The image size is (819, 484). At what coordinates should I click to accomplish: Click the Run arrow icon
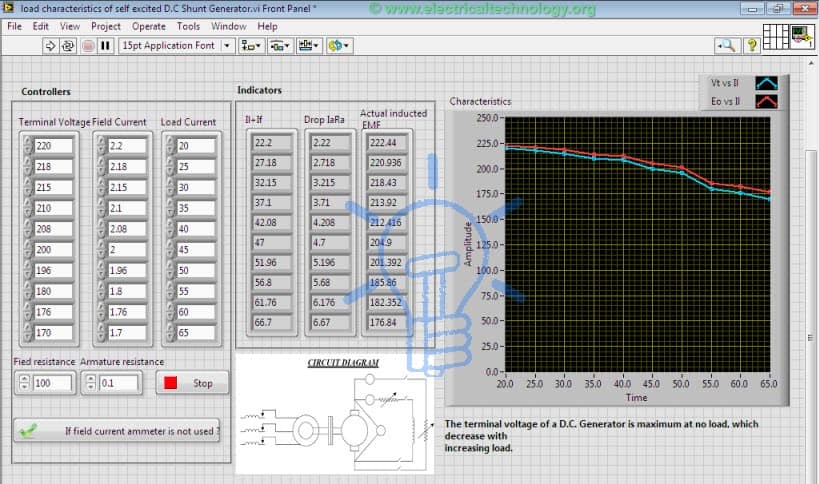(x=50, y=46)
